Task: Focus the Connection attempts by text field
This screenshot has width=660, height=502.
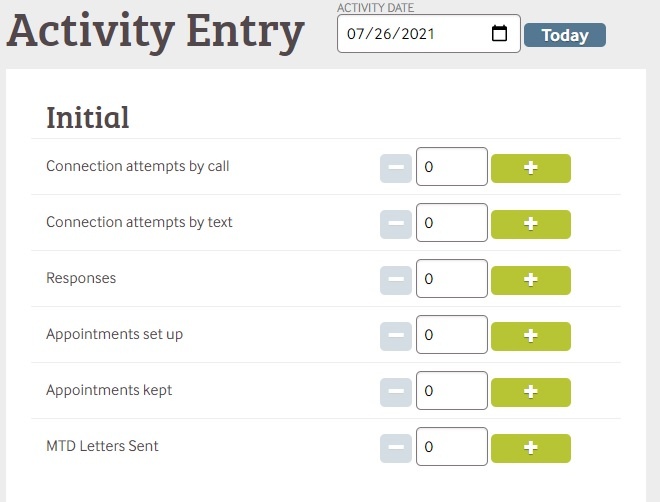Action: 451,224
